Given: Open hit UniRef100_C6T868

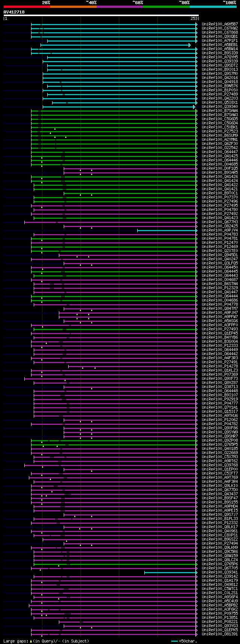Looking at the screenshot, I should pos(220,32).
